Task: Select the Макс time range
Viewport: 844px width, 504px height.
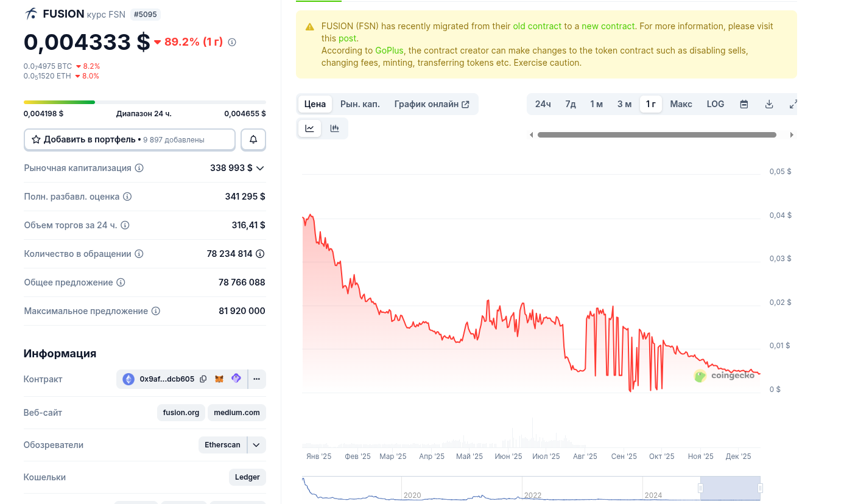Action: 681,104
